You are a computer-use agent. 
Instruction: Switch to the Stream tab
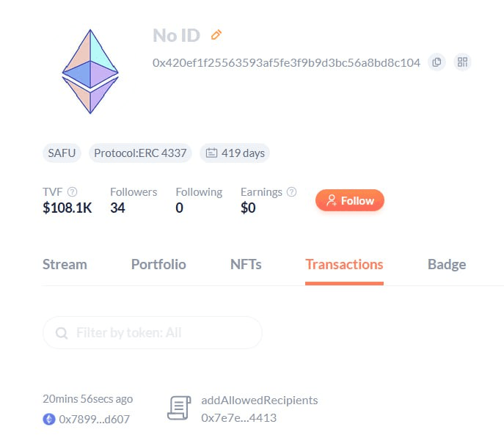tap(65, 265)
